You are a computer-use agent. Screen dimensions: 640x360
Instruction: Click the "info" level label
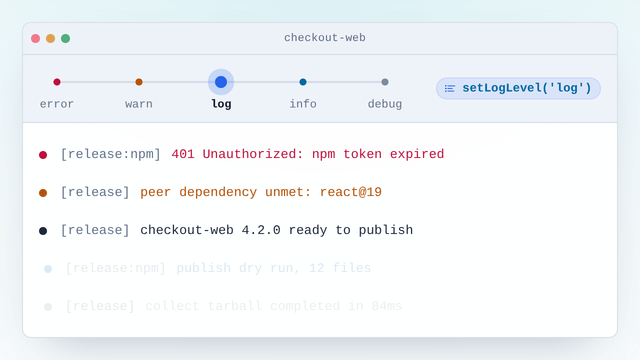pyautogui.click(x=303, y=104)
